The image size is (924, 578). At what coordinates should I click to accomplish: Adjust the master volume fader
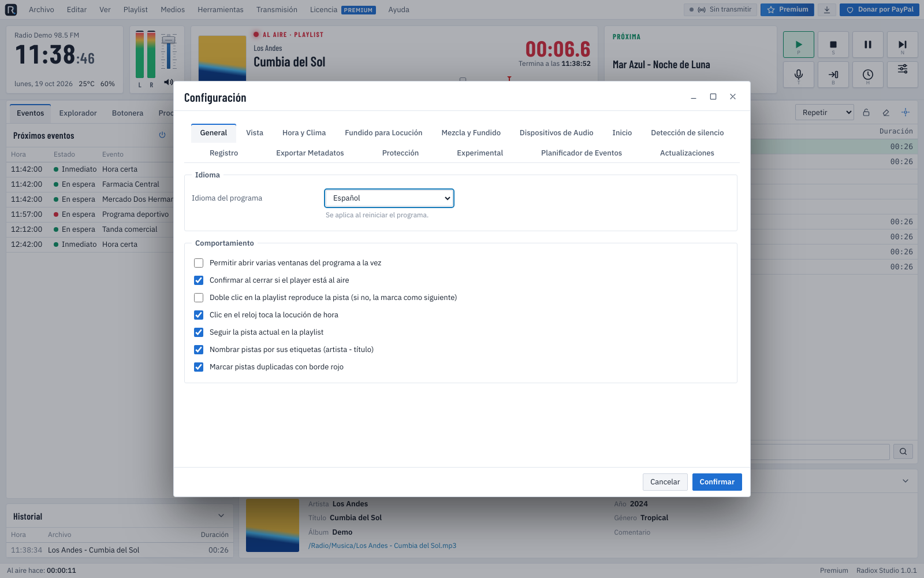click(x=169, y=40)
